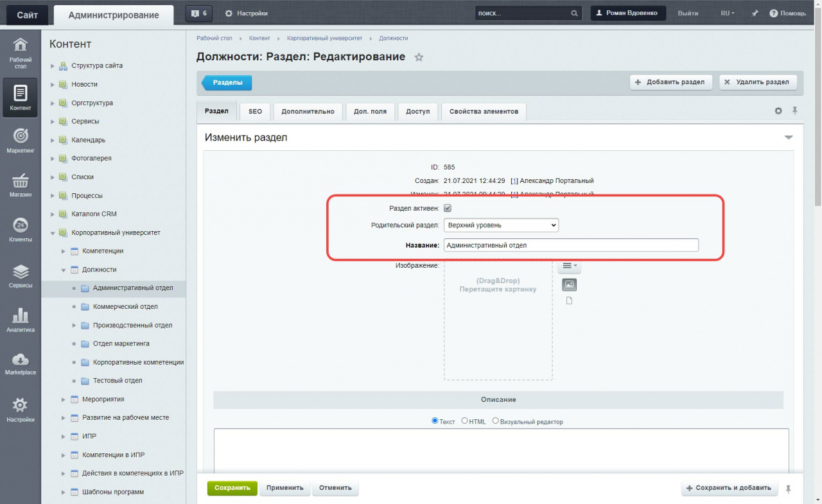Click the Drag&Drop image upload area
822x504 pixels.
[x=498, y=319]
